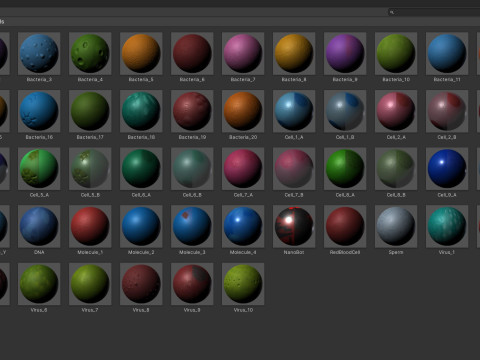Pick the Virus_7 lime thumbnail

(90, 284)
